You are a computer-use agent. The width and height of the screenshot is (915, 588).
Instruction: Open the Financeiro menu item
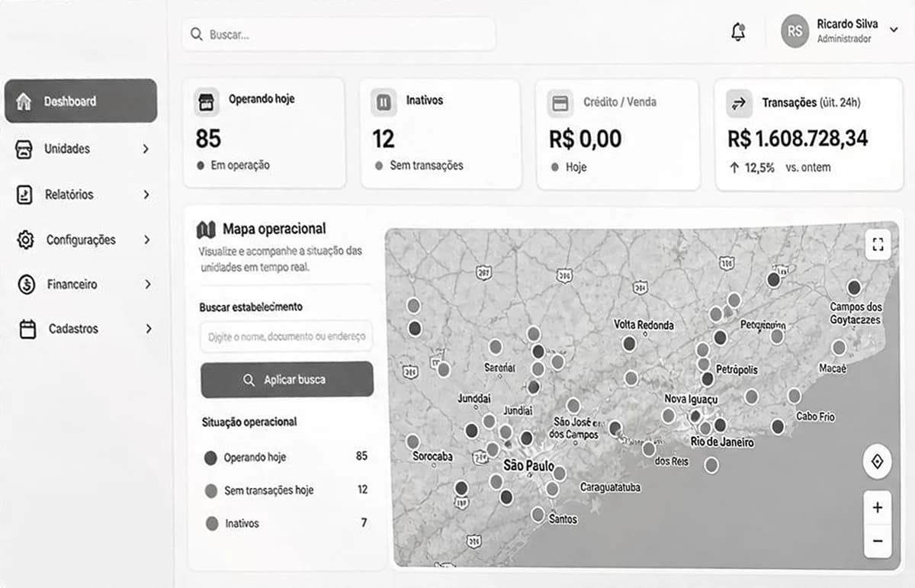[82, 284]
